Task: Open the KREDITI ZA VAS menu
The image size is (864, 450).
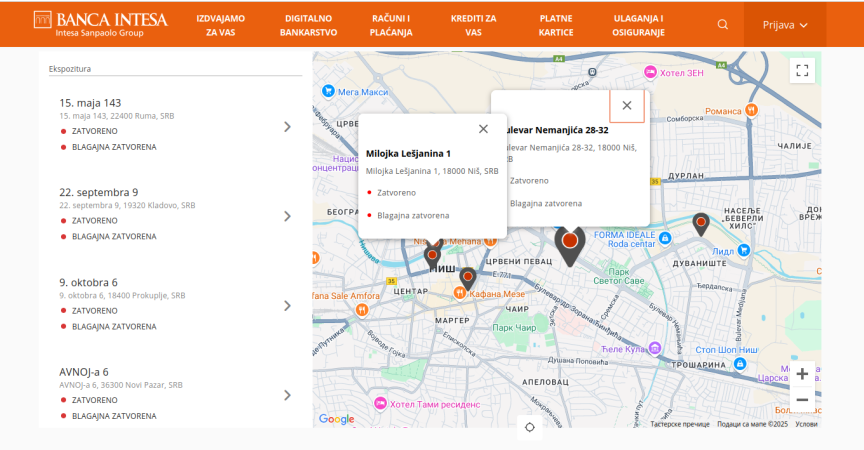Action: point(473,25)
